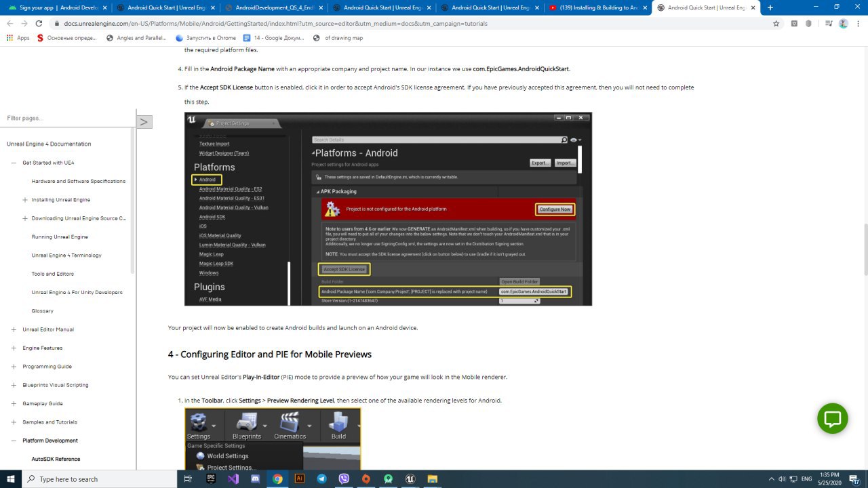Viewport: 868px width, 488px height.
Task: Open 14 - Google Докум bookmark
Action: click(275, 38)
